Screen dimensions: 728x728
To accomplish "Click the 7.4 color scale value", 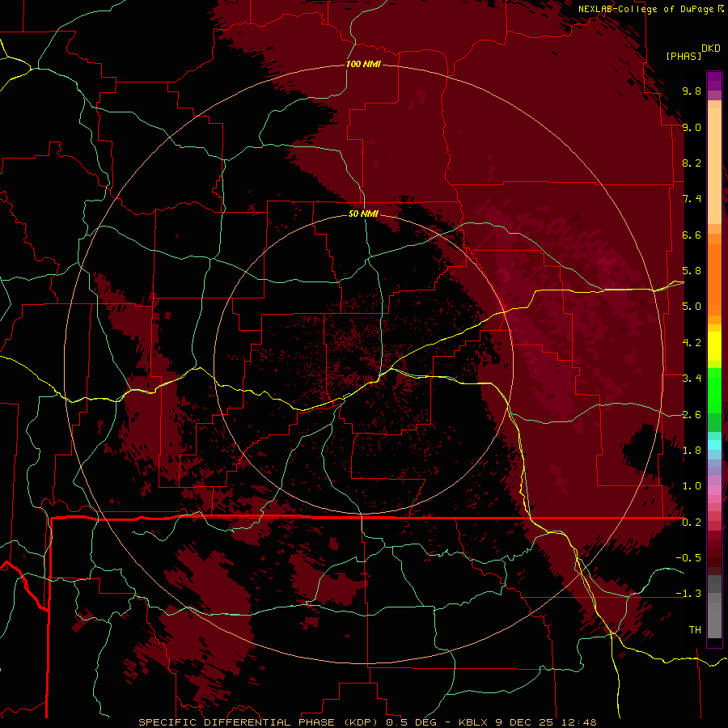I will click(692, 199).
